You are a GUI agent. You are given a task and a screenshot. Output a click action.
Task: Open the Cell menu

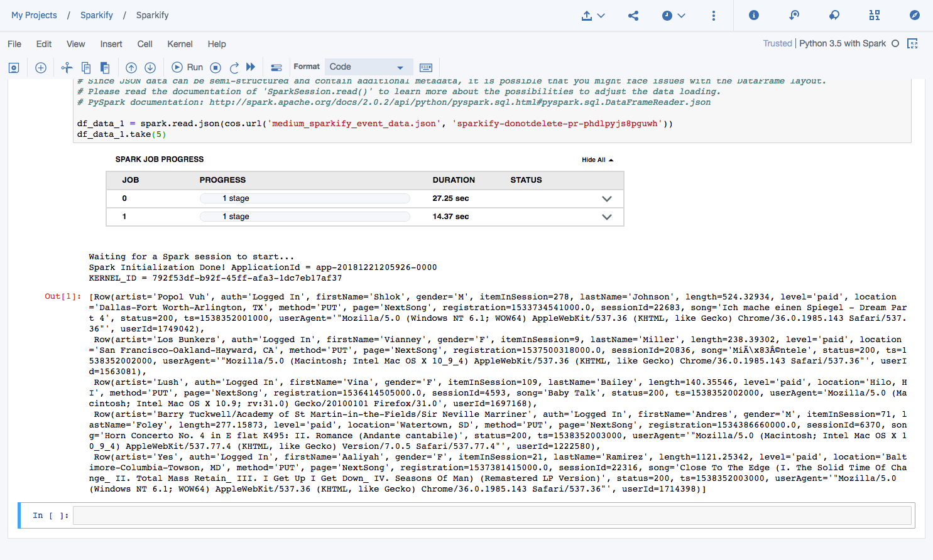tap(145, 44)
